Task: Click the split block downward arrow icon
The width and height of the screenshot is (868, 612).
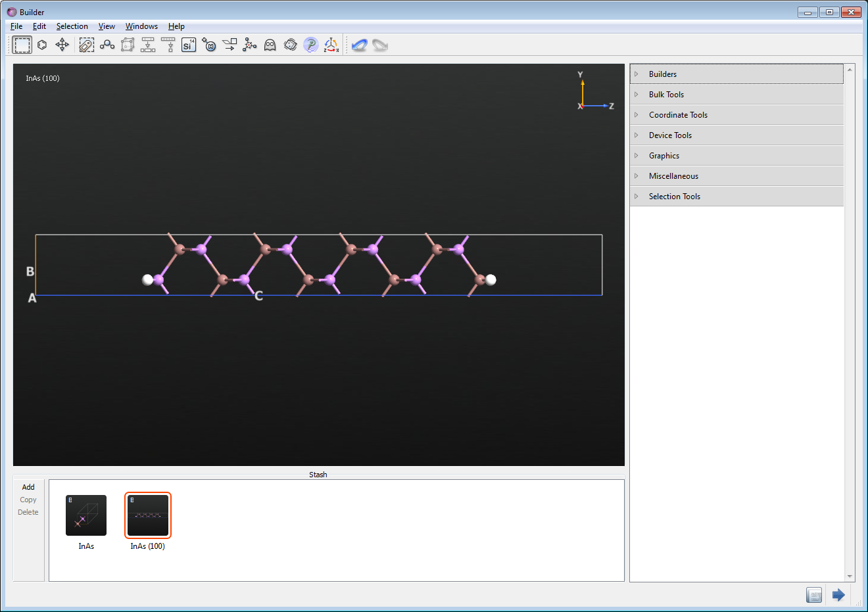Action: [168, 45]
